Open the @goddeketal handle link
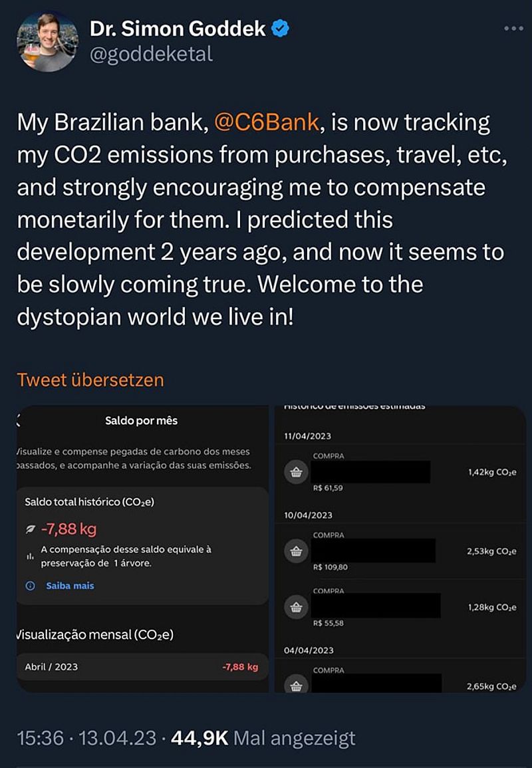The height and width of the screenshot is (768, 532). coord(152,54)
